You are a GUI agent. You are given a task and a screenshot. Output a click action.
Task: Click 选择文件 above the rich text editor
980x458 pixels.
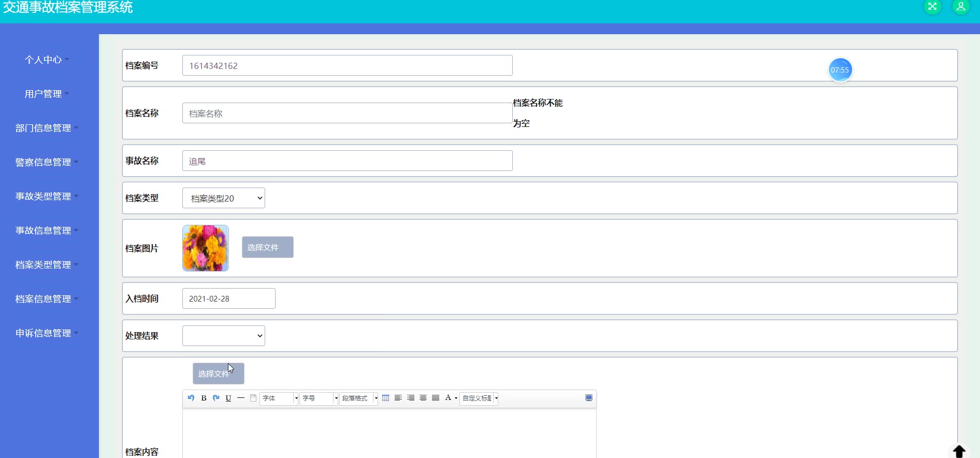click(x=219, y=374)
